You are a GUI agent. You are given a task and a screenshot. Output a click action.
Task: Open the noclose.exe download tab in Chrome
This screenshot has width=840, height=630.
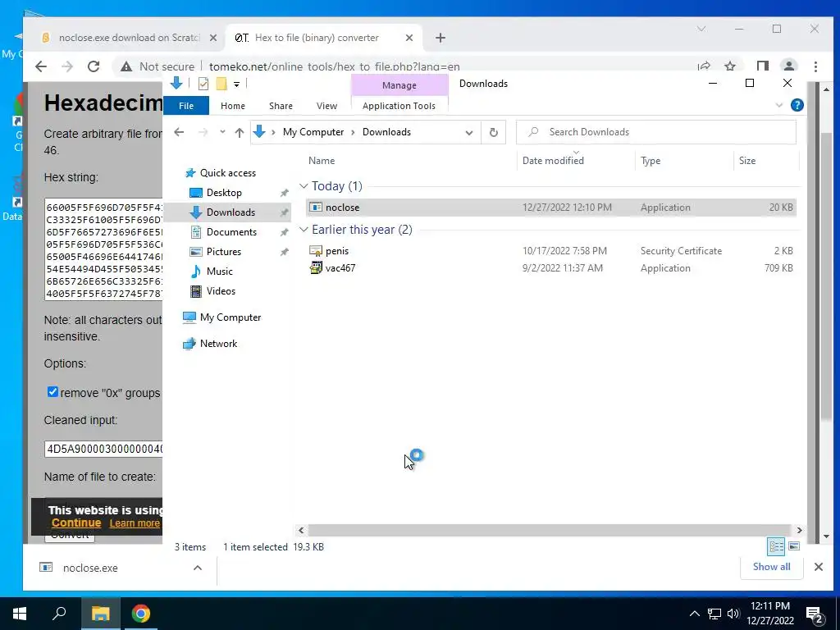129,38
